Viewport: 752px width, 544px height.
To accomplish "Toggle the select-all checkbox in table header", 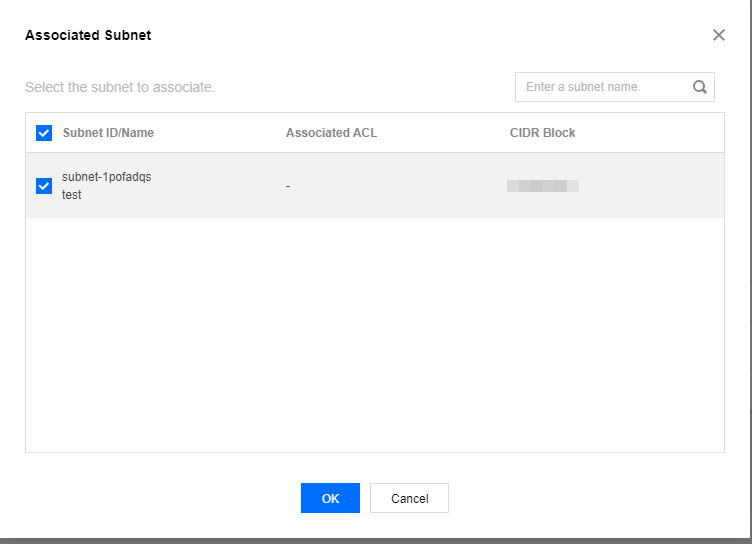I will pyautogui.click(x=44, y=133).
